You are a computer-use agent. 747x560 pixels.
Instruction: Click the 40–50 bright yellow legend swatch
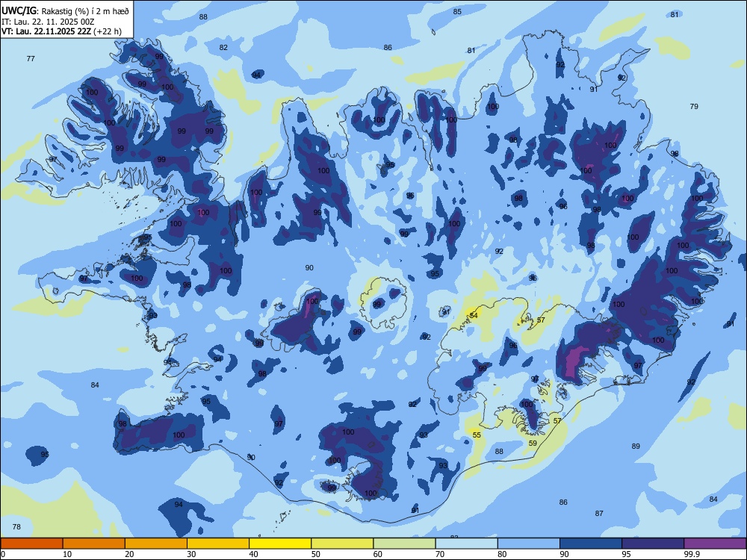click(x=280, y=544)
